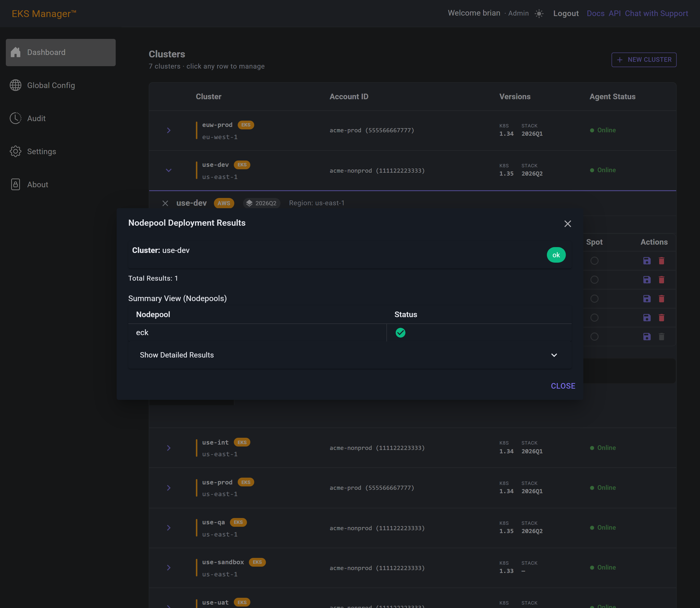Toggle the light/dark theme sun icon
700x608 pixels.
(x=539, y=14)
